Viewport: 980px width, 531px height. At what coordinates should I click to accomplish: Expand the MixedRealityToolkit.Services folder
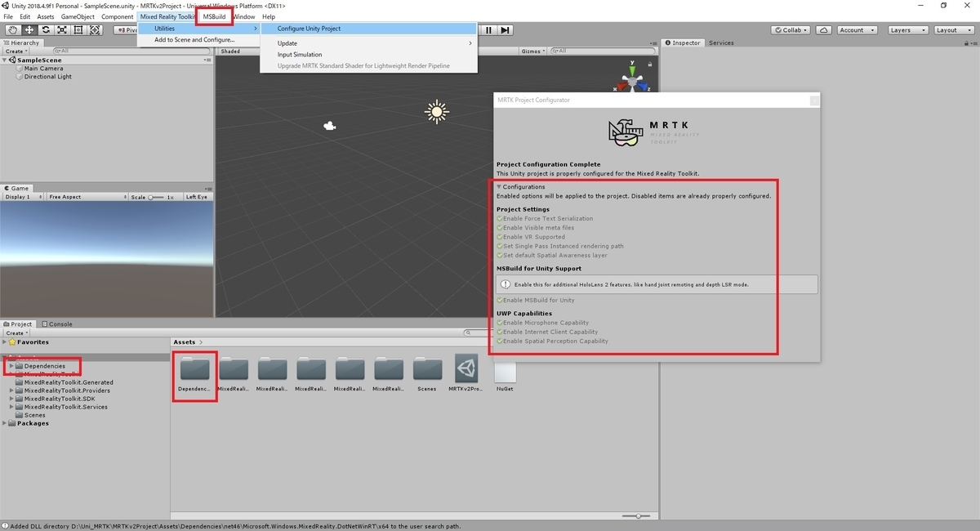(x=11, y=407)
